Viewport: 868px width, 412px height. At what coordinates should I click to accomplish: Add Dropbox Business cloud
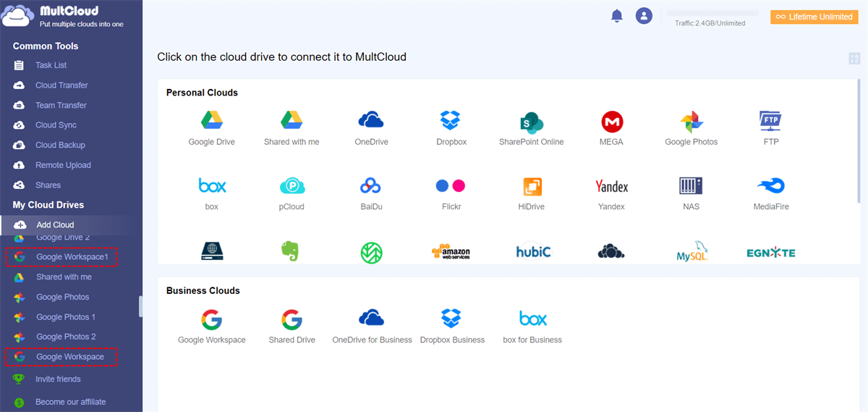point(452,326)
